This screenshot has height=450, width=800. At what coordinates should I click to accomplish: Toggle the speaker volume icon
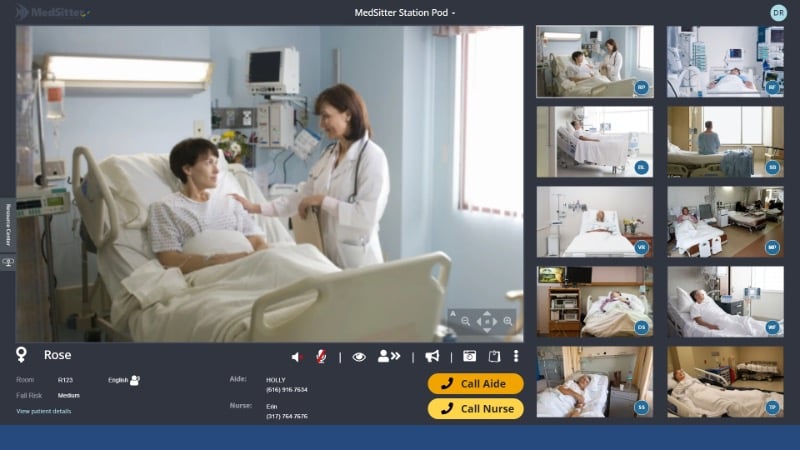pos(296,357)
